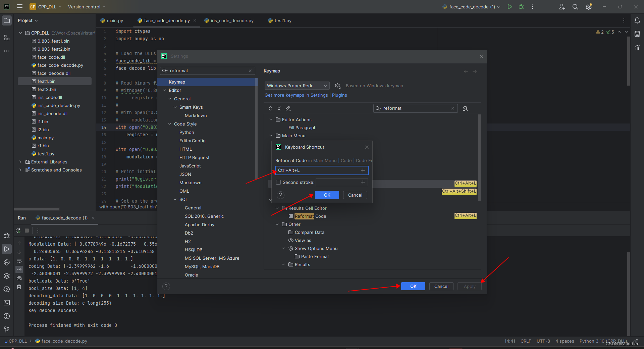
Task: Switch to the test1.py tab
Action: click(x=282, y=20)
